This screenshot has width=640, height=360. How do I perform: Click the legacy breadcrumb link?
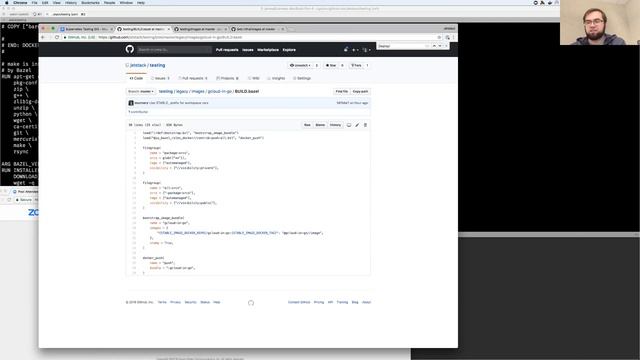coord(182,91)
